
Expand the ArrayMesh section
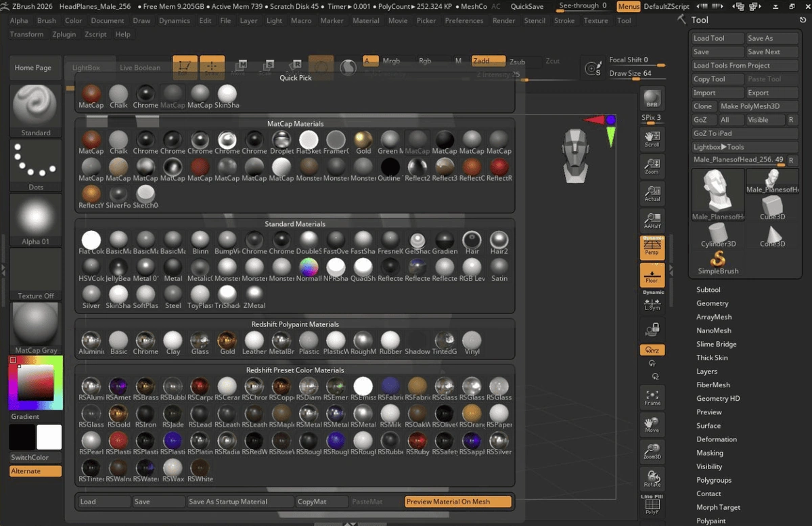pyautogui.click(x=714, y=317)
